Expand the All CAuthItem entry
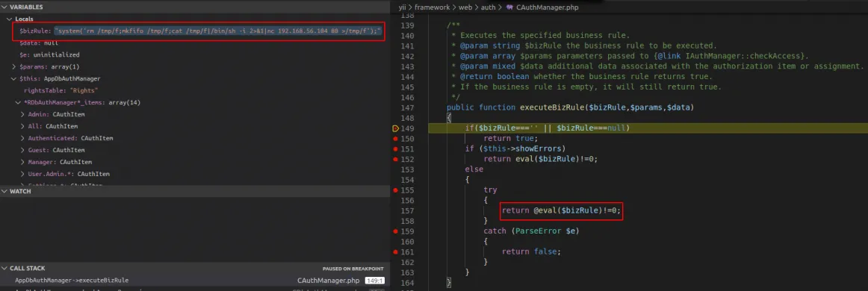The width and height of the screenshot is (868, 291). [22, 126]
